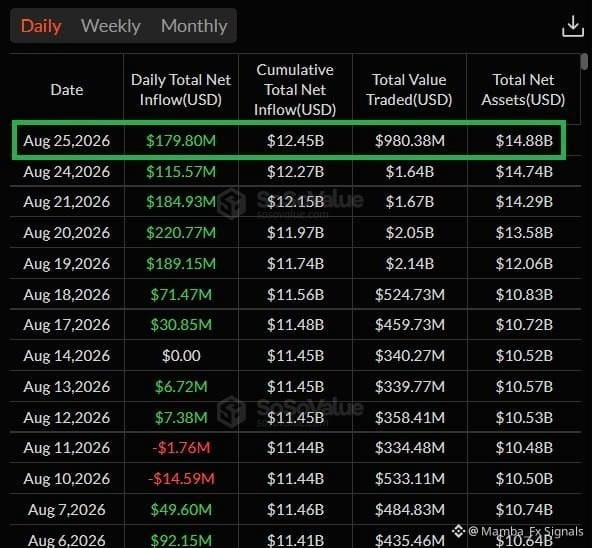Select the $2.14B traded value

click(x=410, y=264)
